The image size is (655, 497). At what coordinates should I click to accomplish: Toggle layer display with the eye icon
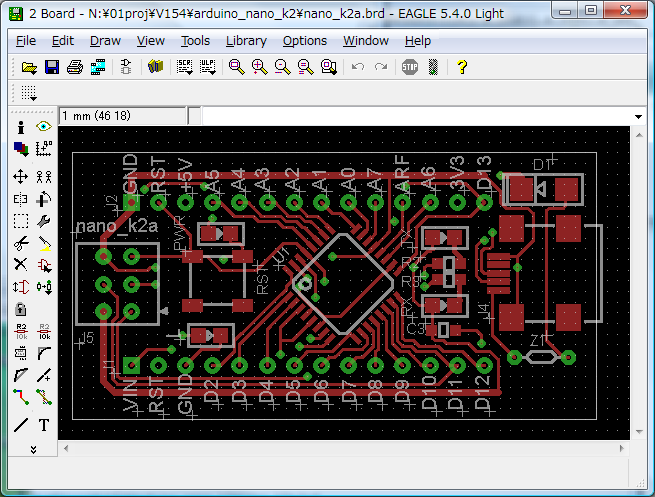click(44, 127)
